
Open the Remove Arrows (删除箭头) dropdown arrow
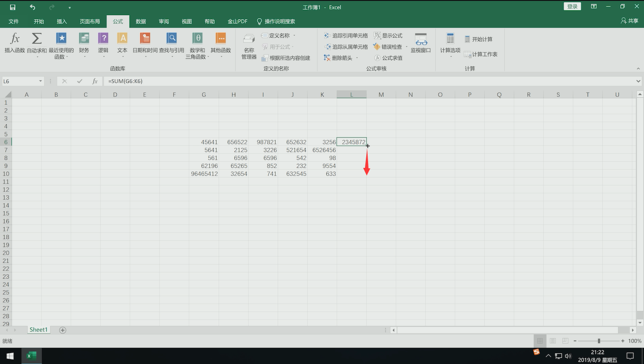[357, 58]
